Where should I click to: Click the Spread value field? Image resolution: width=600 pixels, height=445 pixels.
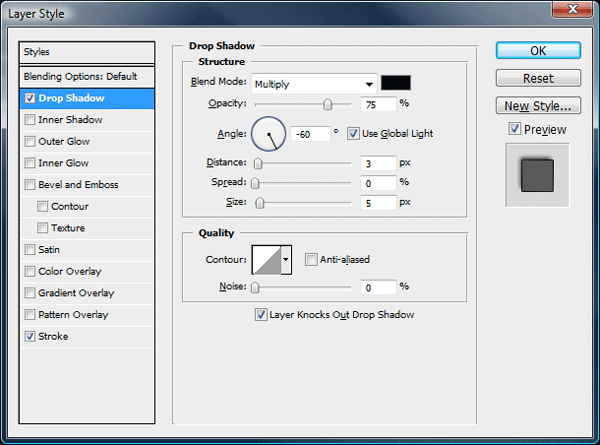[x=378, y=183]
